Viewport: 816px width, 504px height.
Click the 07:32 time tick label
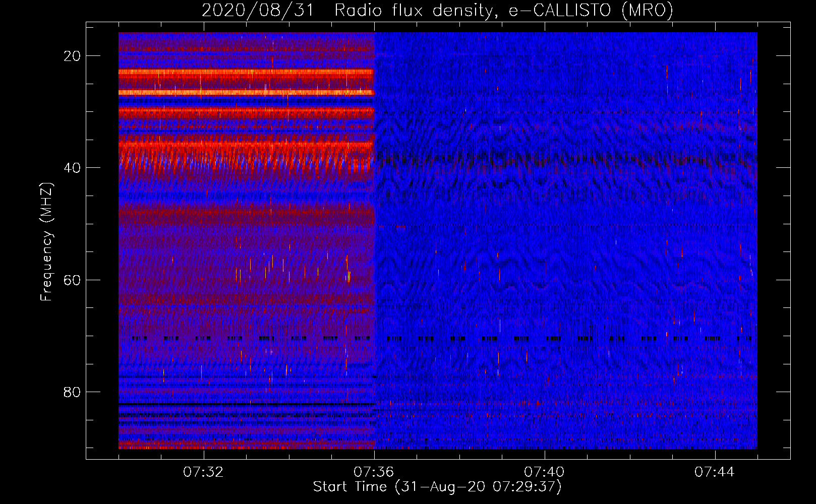[x=203, y=472]
